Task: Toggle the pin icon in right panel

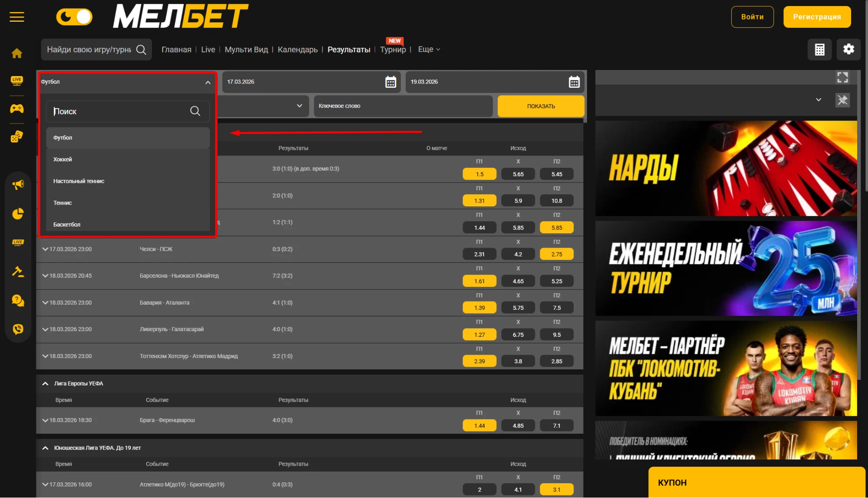Action: (x=842, y=100)
